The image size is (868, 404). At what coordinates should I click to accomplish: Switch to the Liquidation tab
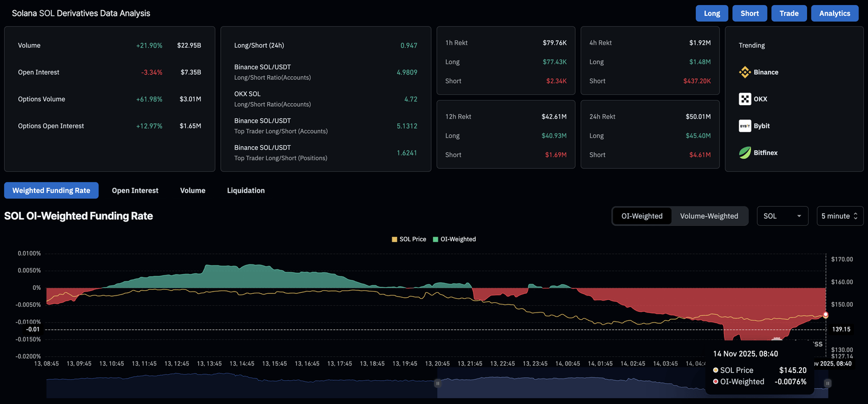(x=246, y=190)
